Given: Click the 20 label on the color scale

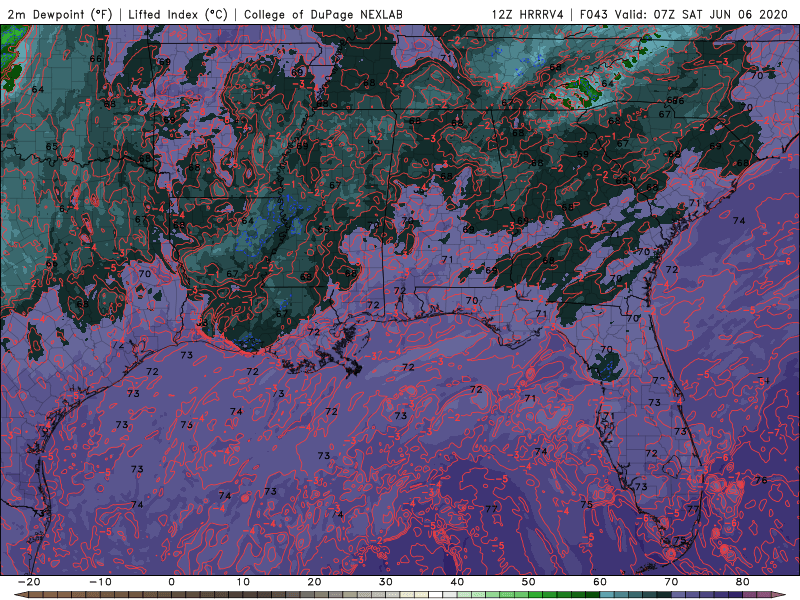Looking at the screenshot, I should point(314,582).
